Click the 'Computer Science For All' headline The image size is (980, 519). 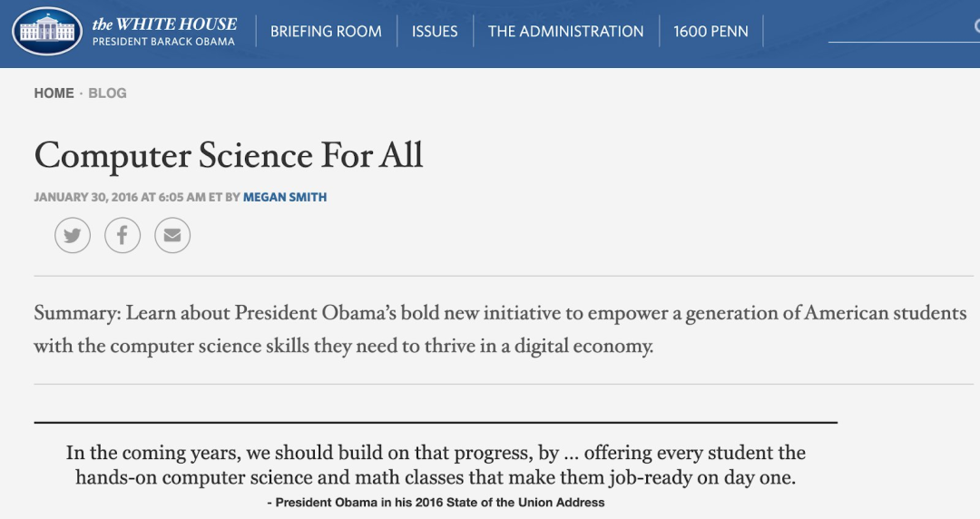tap(229, 155)
